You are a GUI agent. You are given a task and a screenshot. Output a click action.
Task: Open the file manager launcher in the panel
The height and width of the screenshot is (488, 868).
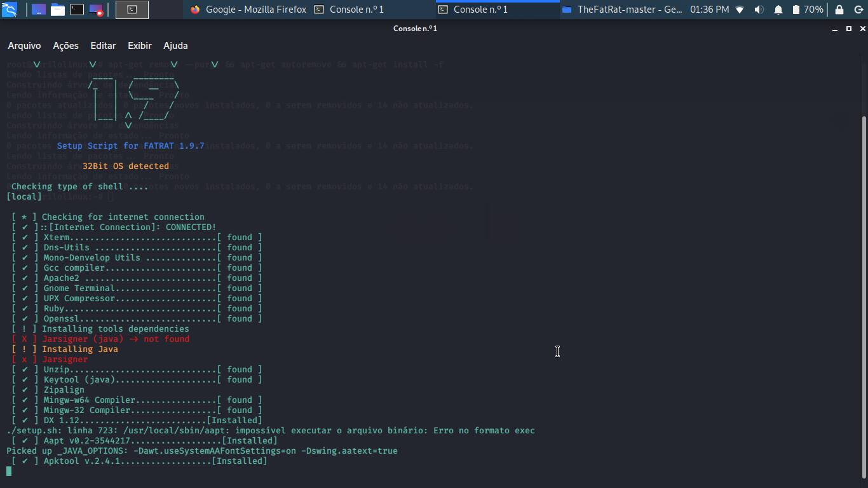tap(58, 10)
